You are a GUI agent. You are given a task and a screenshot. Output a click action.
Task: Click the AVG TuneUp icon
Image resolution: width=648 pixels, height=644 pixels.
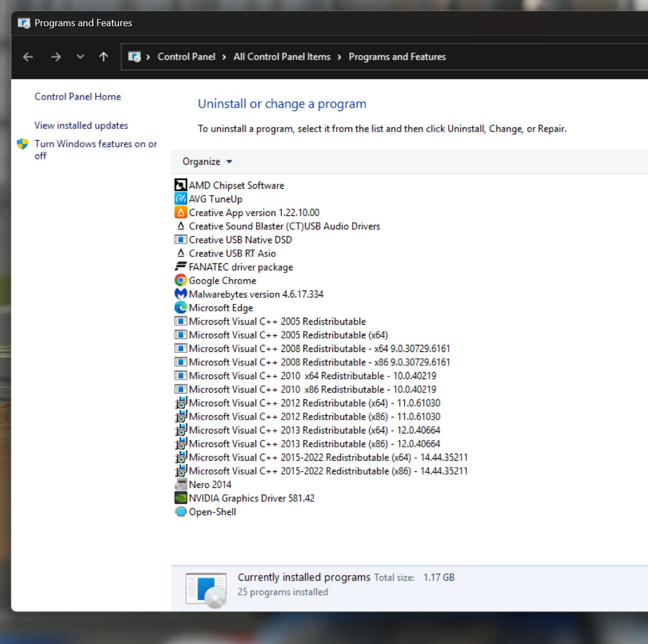(181, 199)
